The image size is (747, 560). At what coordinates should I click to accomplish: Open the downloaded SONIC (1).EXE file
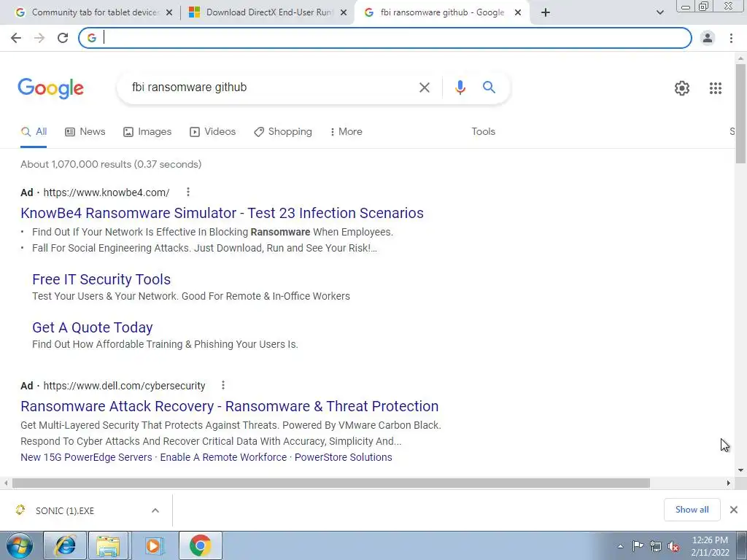pos(65,510)
